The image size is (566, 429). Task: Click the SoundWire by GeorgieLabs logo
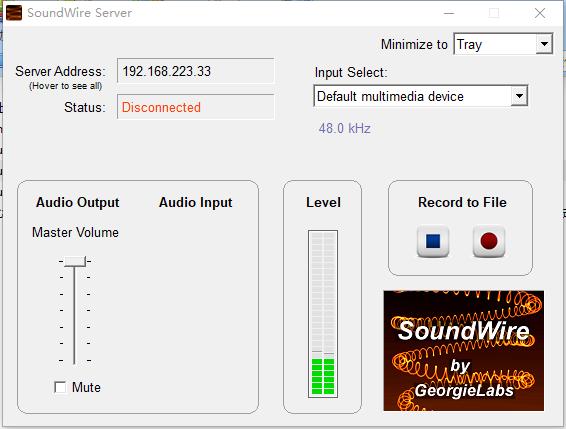pyautogui.click(x=463, y=351)
